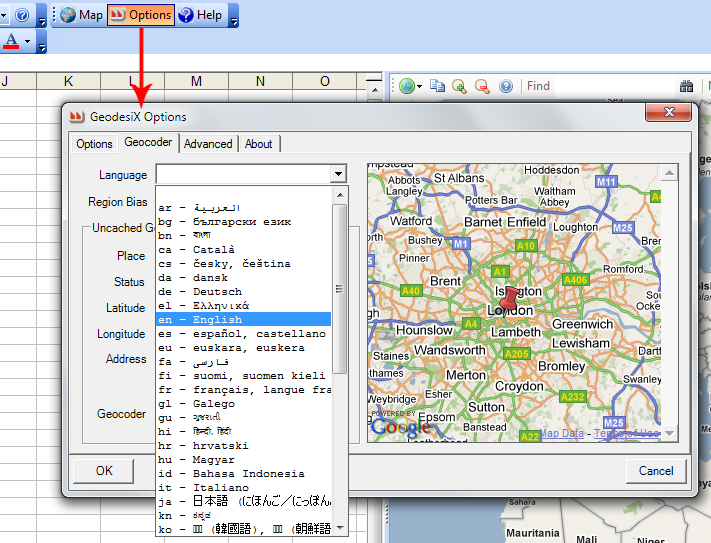Open the Options toolbar button

tap(140, 15)
